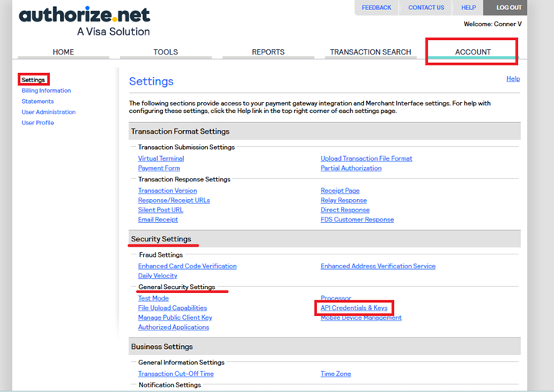Open the Virtual Terminal settings link
The width and height of the screenshot is (554, 392).
pyautogui.click(x=161, y=158)
